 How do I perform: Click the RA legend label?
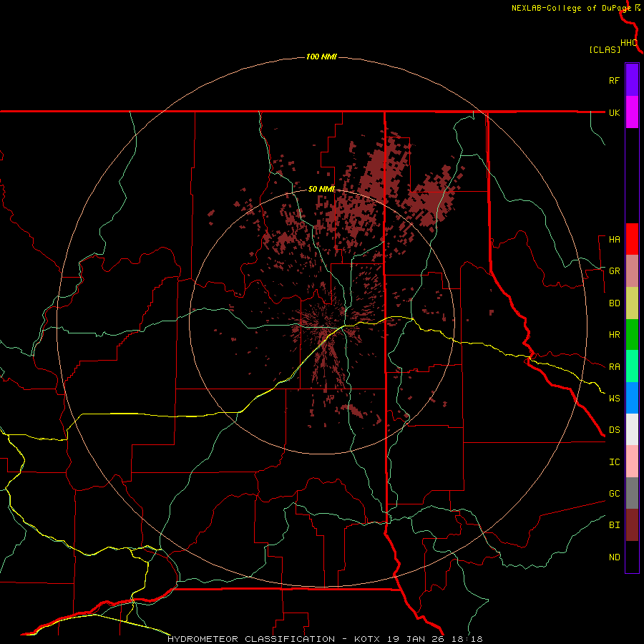(614, 367)
